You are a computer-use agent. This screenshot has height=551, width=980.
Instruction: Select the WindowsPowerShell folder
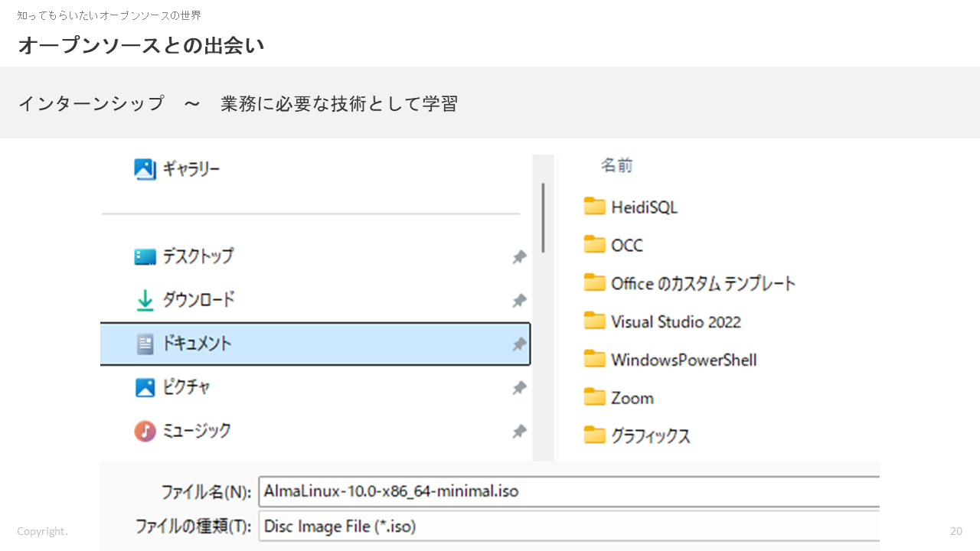coord(683,360)
